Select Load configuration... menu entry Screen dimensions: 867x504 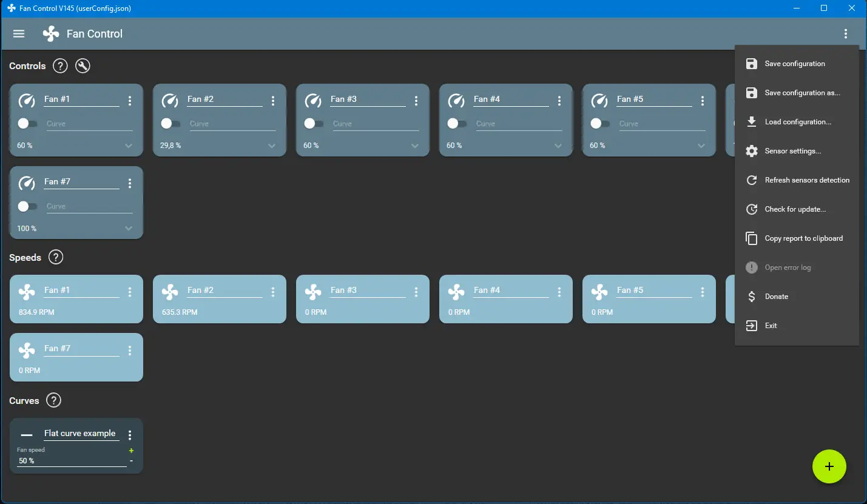(797, 122)
